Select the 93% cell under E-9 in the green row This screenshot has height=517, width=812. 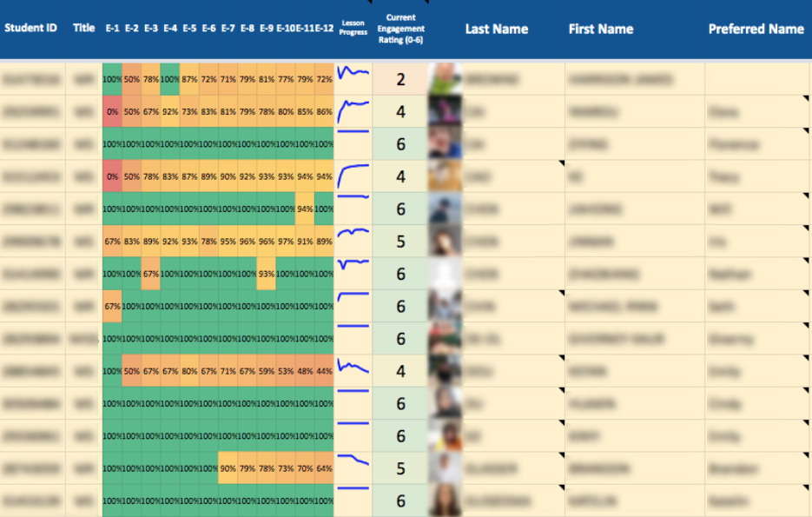click(x=267, y=274)
